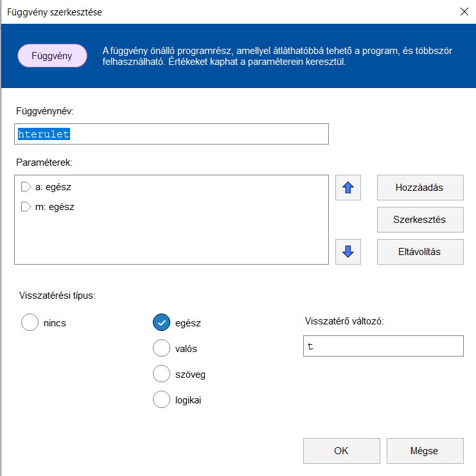Select the 'egész' return type option
This screenshot has height=476, width=476.
pos(161,322)
